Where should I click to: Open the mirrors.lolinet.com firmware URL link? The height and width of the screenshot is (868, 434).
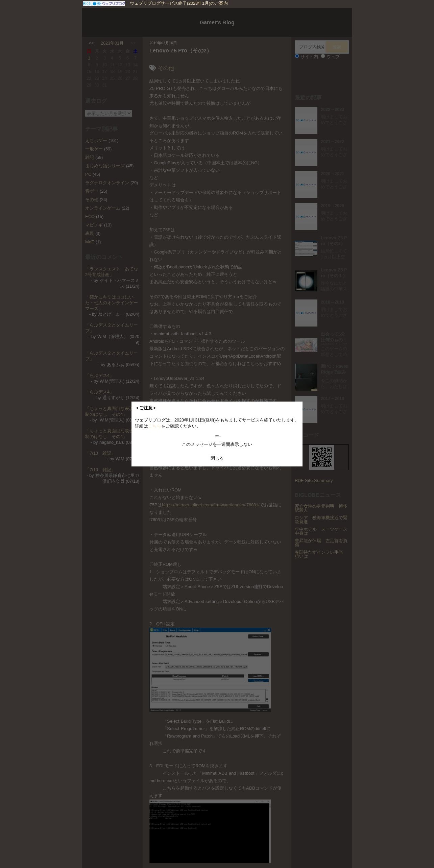(211, 505)
